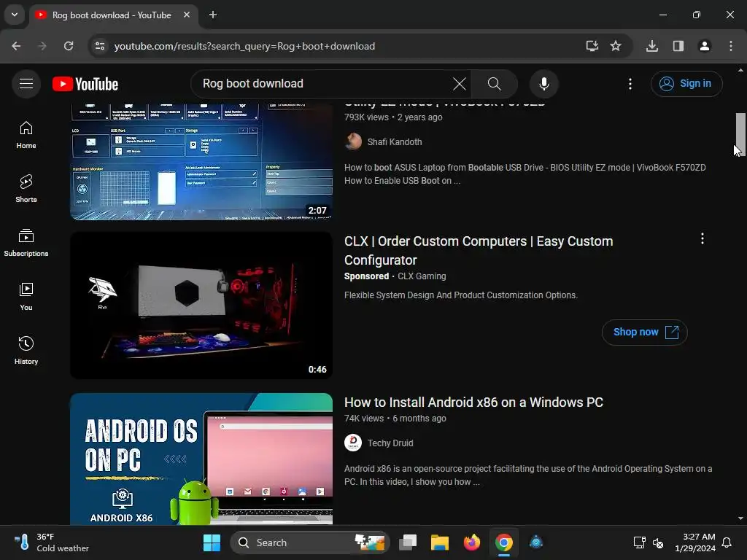
Task: Open the Shafi Kandoth channel avatar
Action: click(353, 142)
